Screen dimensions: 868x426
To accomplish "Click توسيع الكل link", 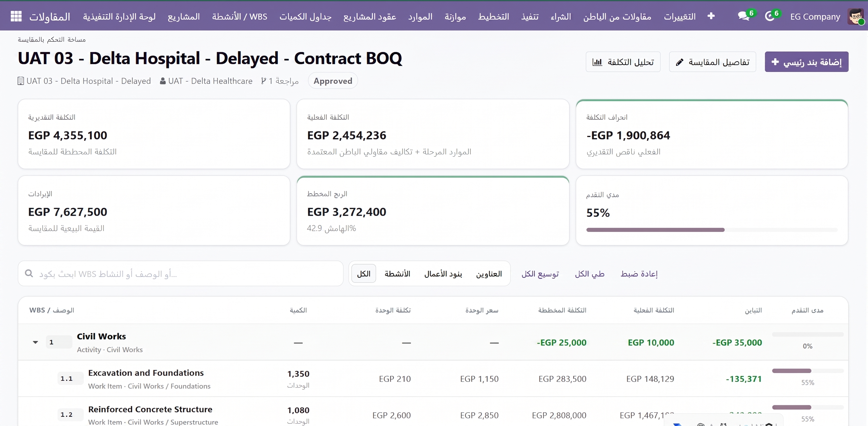I will (x=540, y=274).
